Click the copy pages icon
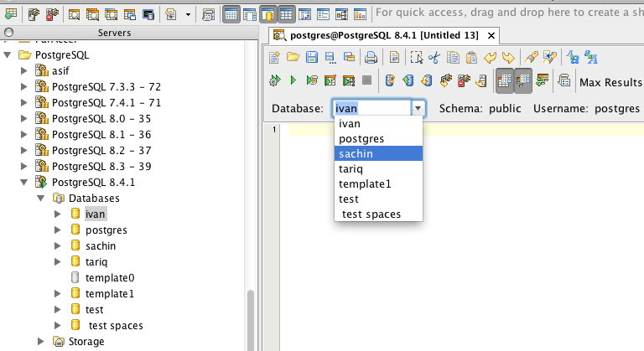 pyautogui.click(x=453, y=58)
